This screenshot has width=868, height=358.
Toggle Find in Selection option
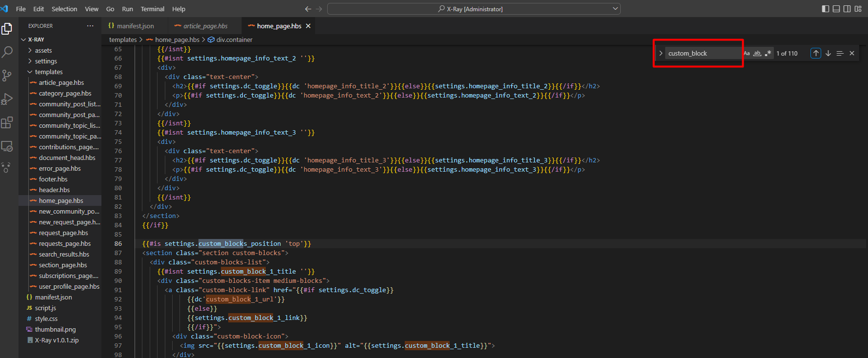pos(840,53)
